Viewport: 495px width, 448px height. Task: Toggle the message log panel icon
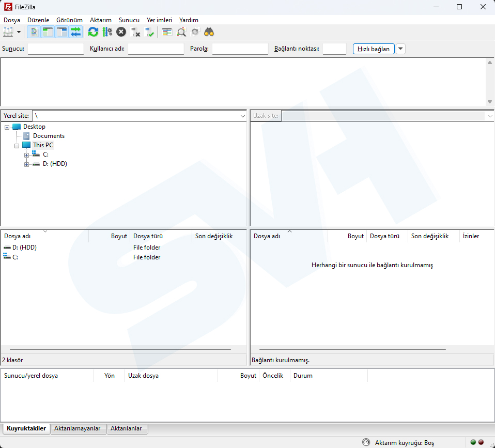(x=34, y=32)
